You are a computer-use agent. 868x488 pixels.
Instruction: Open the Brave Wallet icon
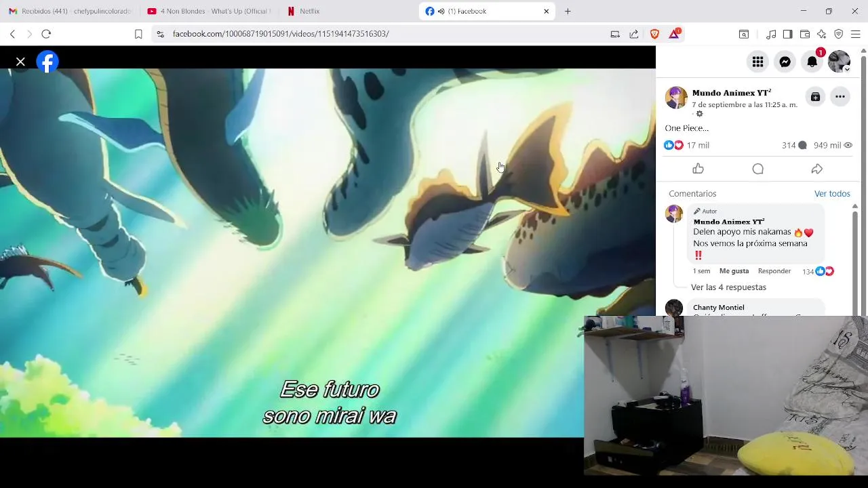(x=805, y=34)
